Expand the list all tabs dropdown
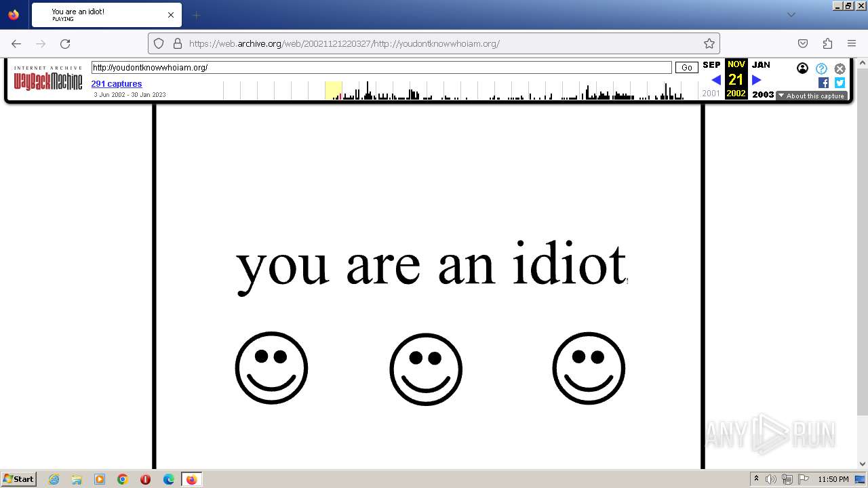Image resolution: width=868 pixels, height=488 pixels. 791,15
